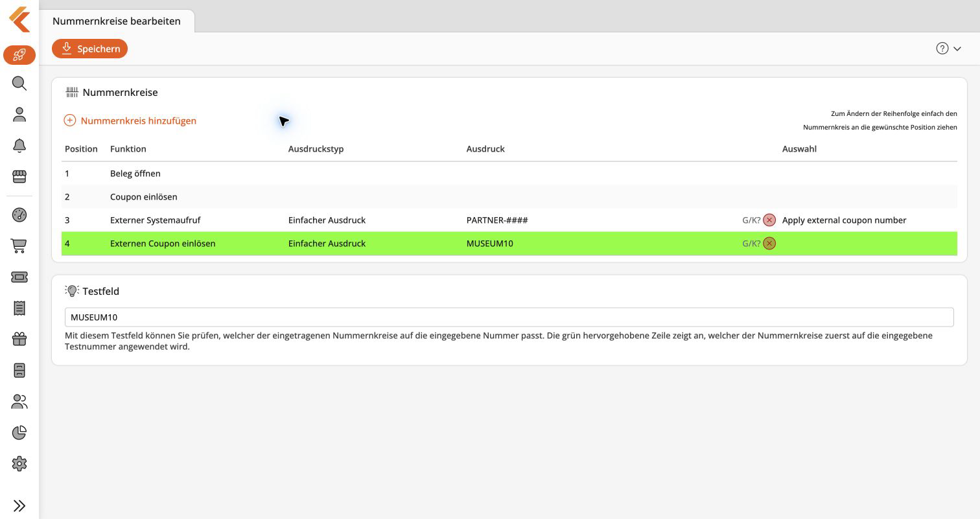The width and height of the screenshot is (980, 519).
Task: Select the Nummernkreise bearbeiten tab
Action: coord(117,21)
